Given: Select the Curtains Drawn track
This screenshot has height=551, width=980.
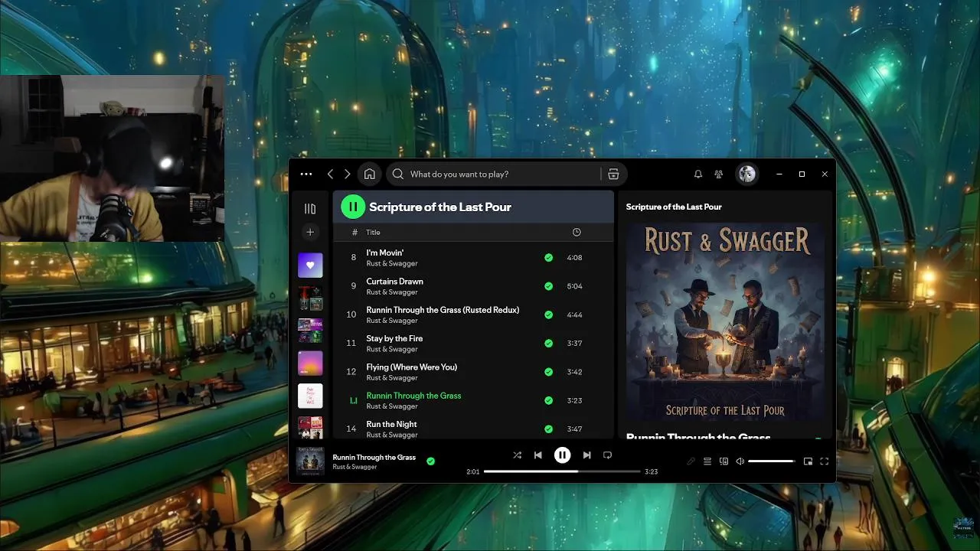Looking at the screenshot, I should tap(473, 286).
